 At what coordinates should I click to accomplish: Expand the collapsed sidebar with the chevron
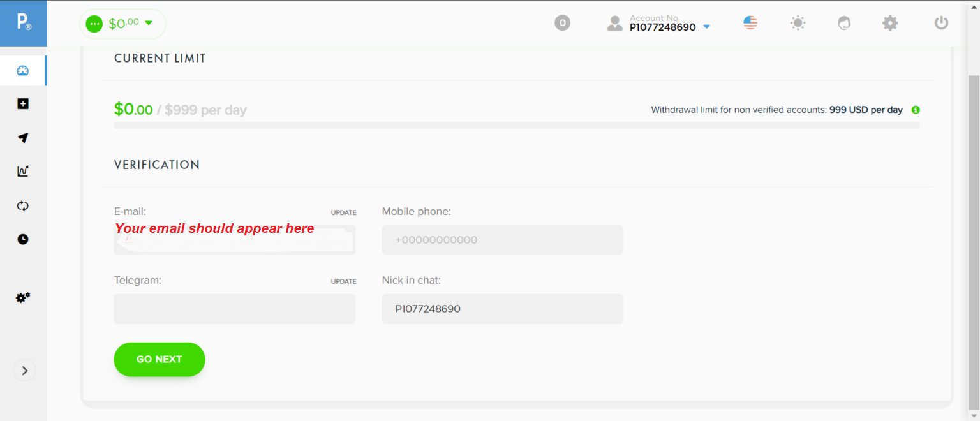[24, 370]
